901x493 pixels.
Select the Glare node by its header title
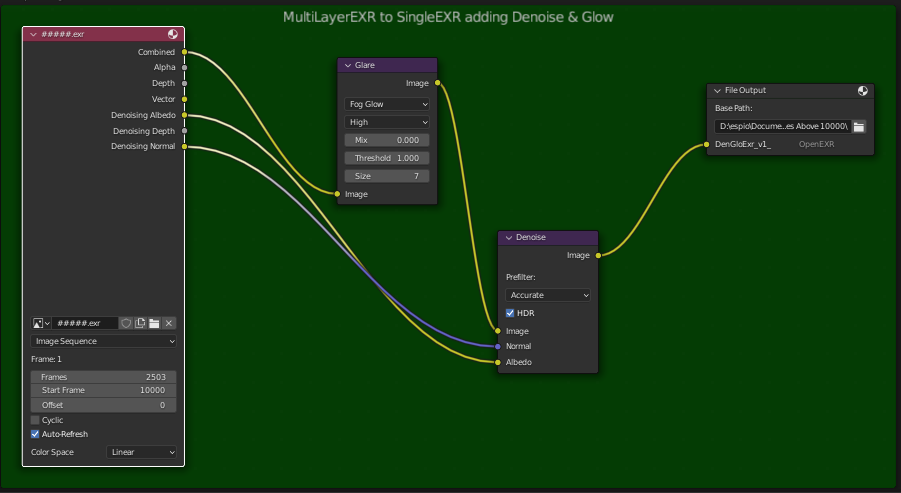click(x=365, y=66)
